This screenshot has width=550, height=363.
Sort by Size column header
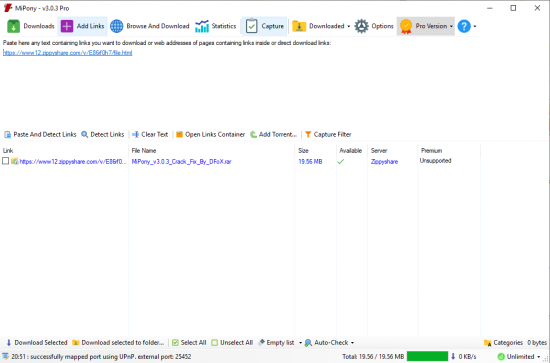303,151
